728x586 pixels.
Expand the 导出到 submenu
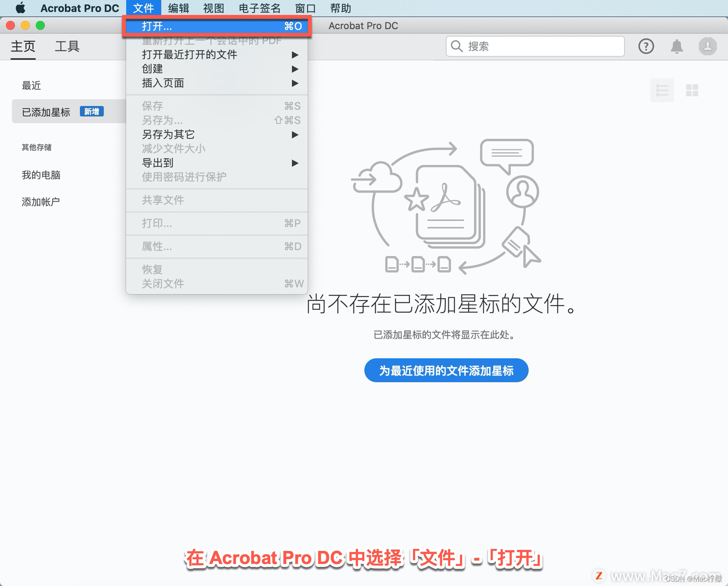(x=217, y=163)
